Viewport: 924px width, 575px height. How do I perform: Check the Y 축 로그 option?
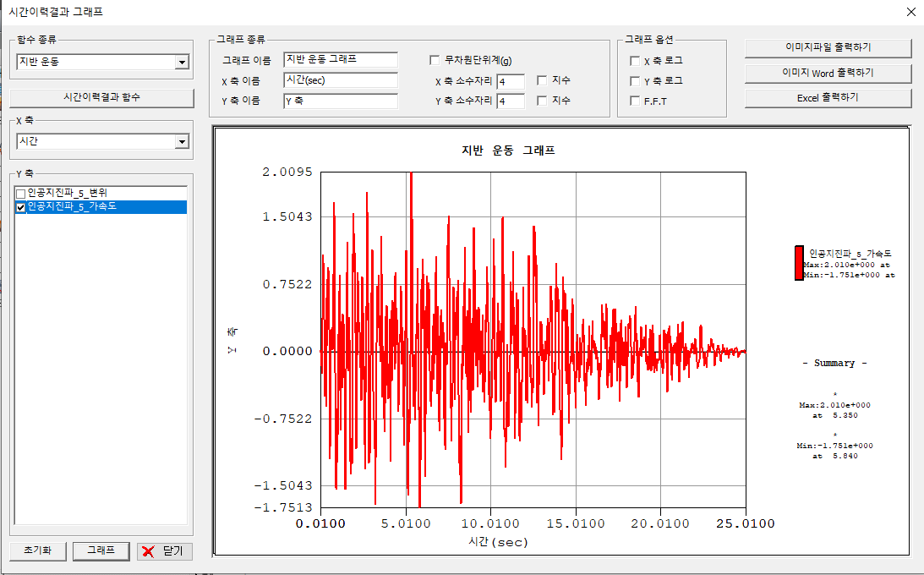(x=635, y=80)
